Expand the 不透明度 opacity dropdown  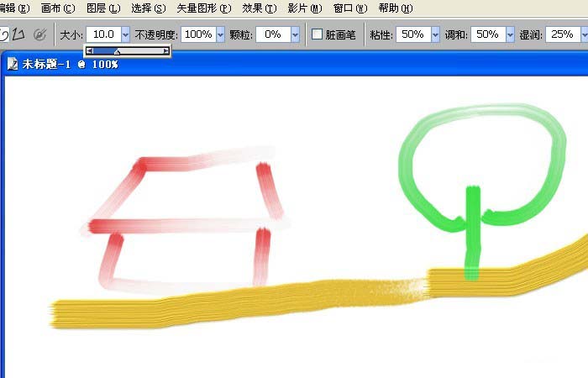(221, 34)
